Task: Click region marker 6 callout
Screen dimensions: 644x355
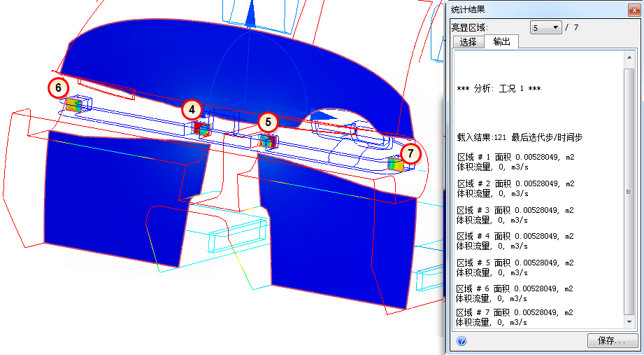Action: [x=58, y=88]
